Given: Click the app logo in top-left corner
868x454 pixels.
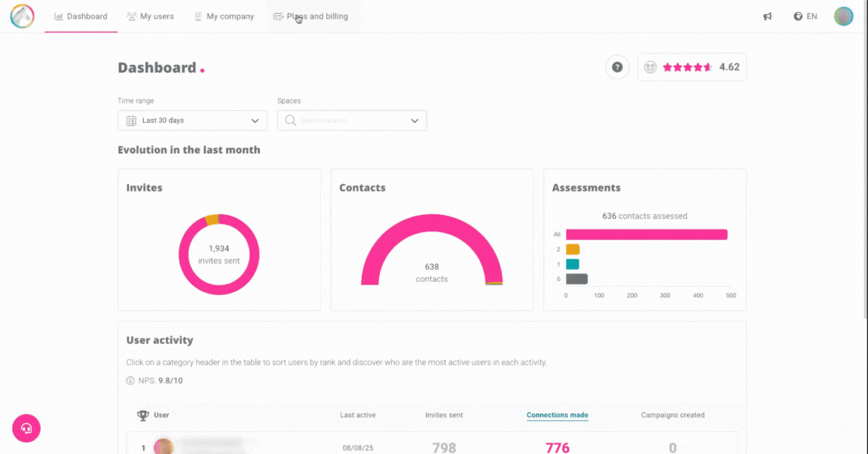Looking at the screenshot, I should point(22,16).
